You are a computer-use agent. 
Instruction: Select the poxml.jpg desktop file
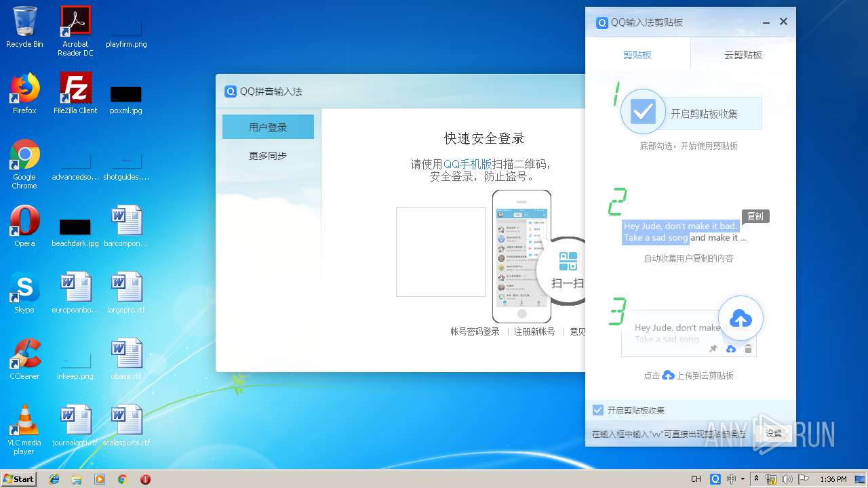click(x=126, y=99)
